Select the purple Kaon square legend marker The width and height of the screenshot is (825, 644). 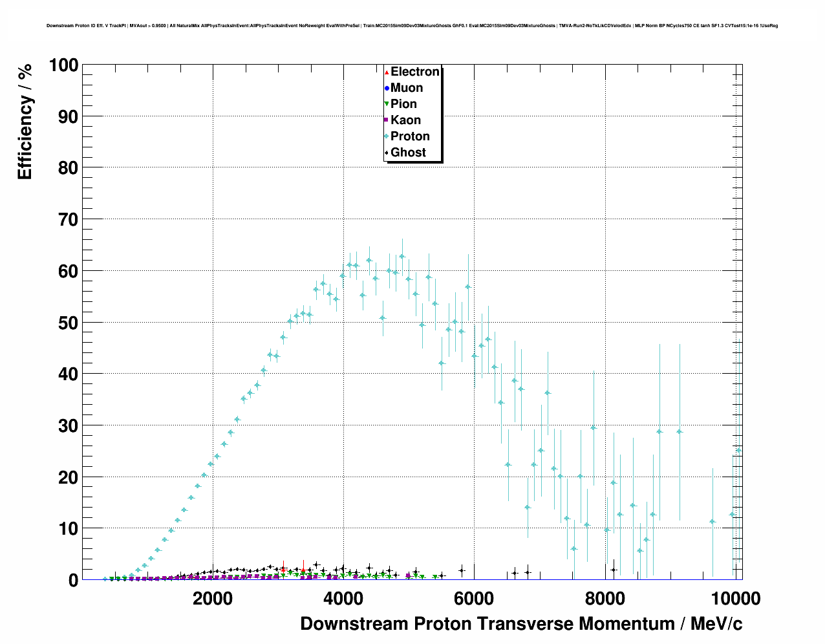click(387, 120)
